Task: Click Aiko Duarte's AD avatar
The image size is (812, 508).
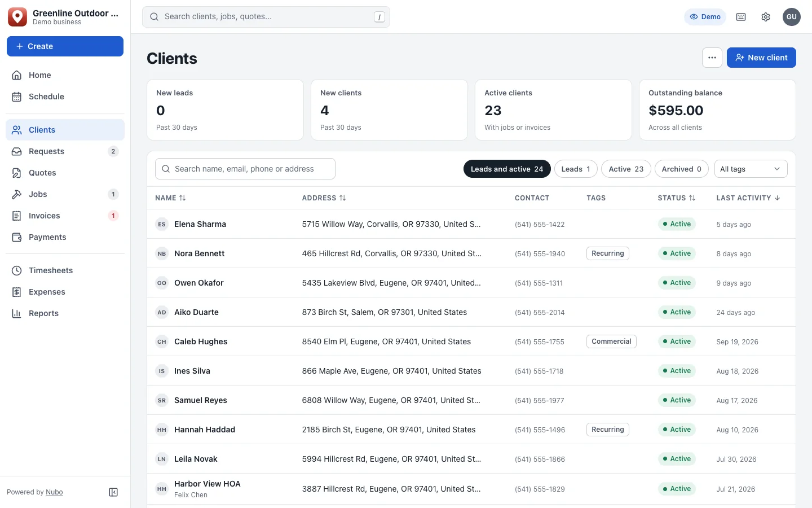Action: [162, 312]
